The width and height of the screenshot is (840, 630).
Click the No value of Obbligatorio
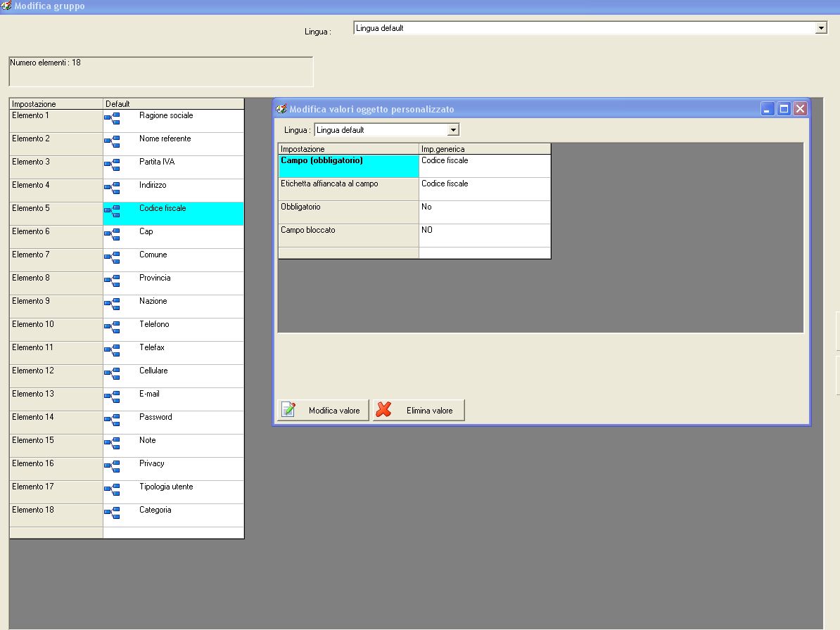485,212
